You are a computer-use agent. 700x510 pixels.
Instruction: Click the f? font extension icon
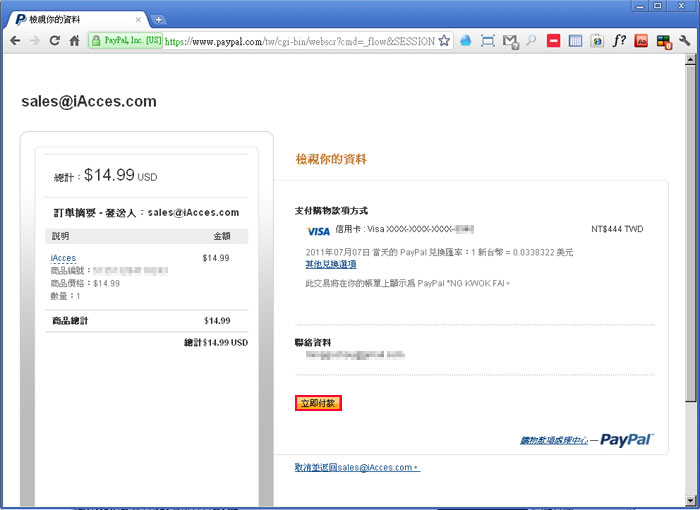click(x=619, y=41)
